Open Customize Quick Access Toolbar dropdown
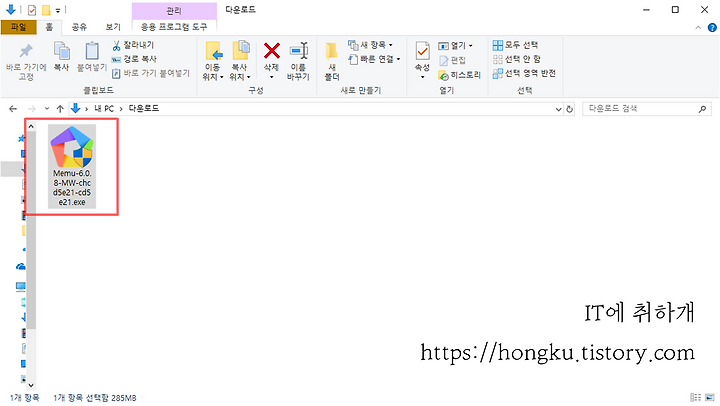 coord(58,10)
